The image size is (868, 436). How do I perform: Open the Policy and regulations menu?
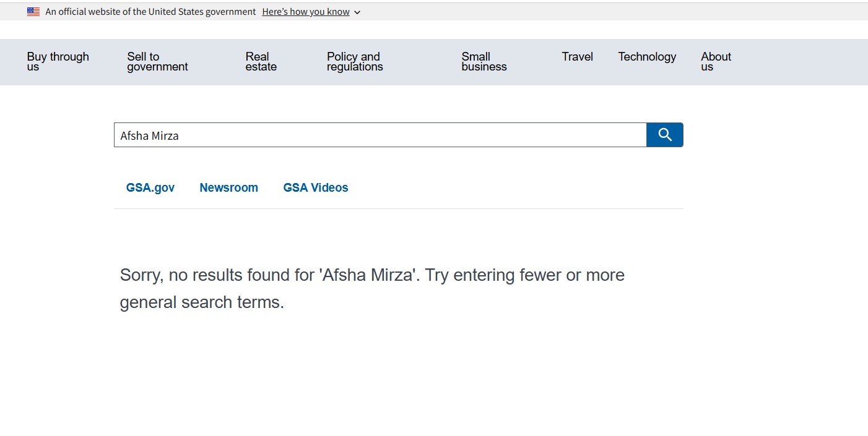[354, 62]
